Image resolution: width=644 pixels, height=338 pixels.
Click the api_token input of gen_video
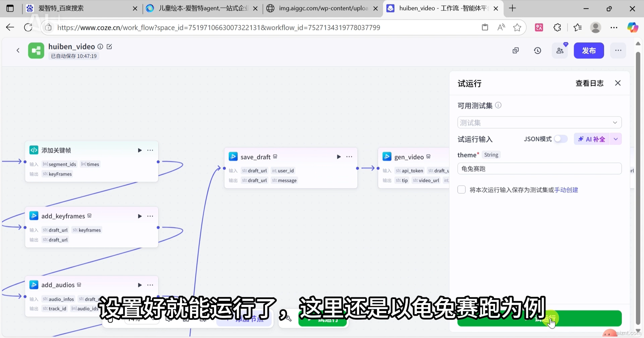pyautogui.click(x=409, y=170)
